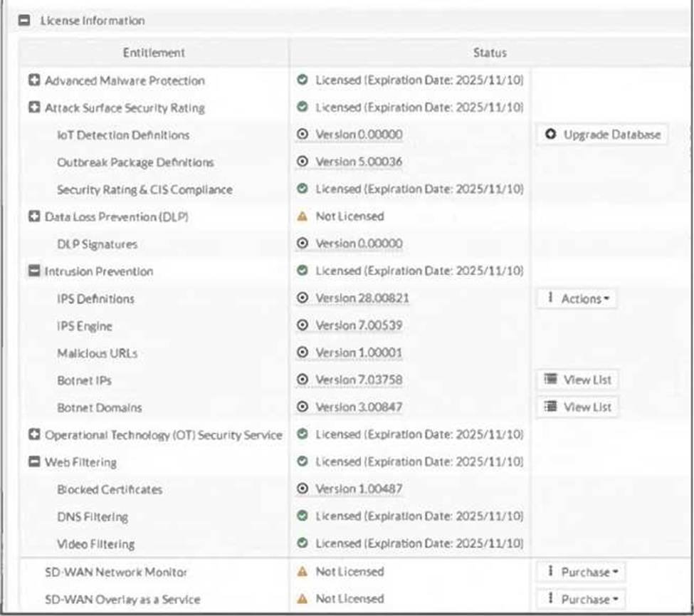Collapse the License Information section
The image size is (694, 616).
(25, 21)
